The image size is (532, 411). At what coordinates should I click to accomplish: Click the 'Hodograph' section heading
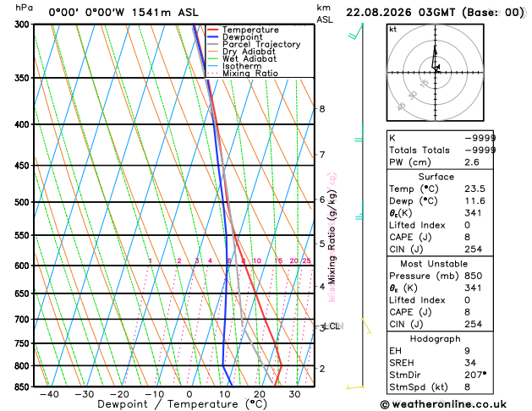(x=435, y=339)
